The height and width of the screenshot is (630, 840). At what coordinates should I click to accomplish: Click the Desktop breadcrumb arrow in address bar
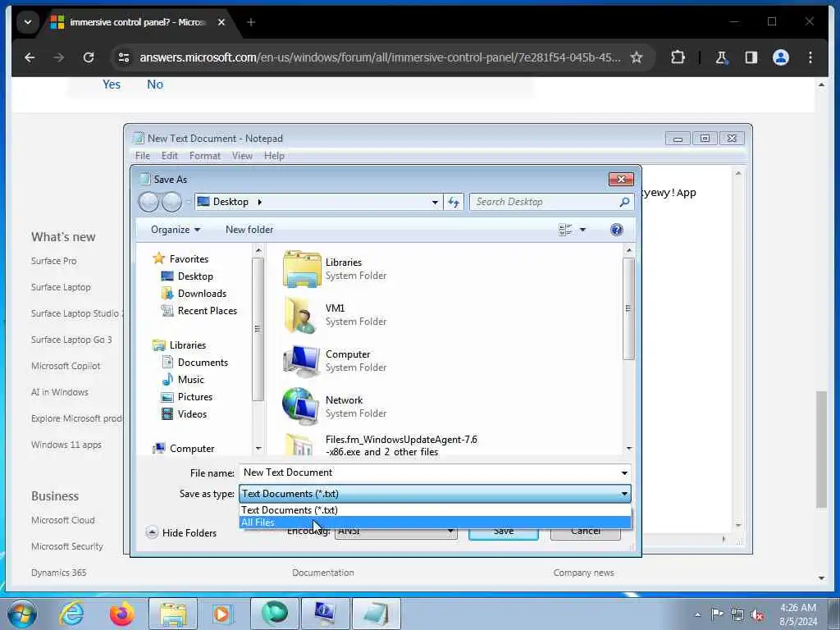pyautogui.click(x=259, y=202)
